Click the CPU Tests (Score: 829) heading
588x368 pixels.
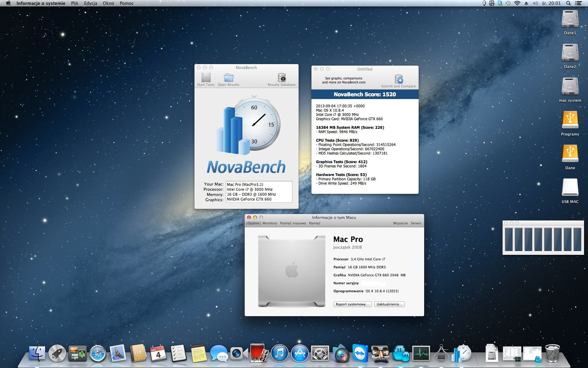tap(337, 140)
